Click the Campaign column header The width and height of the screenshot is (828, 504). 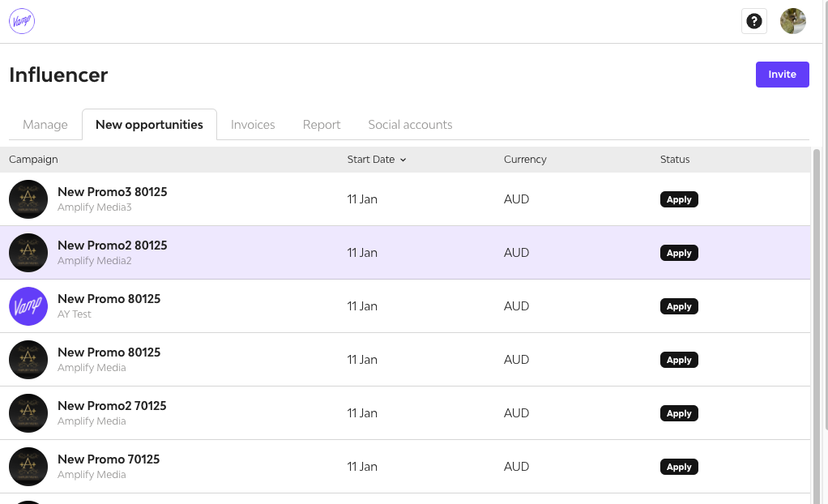(33, 160)
